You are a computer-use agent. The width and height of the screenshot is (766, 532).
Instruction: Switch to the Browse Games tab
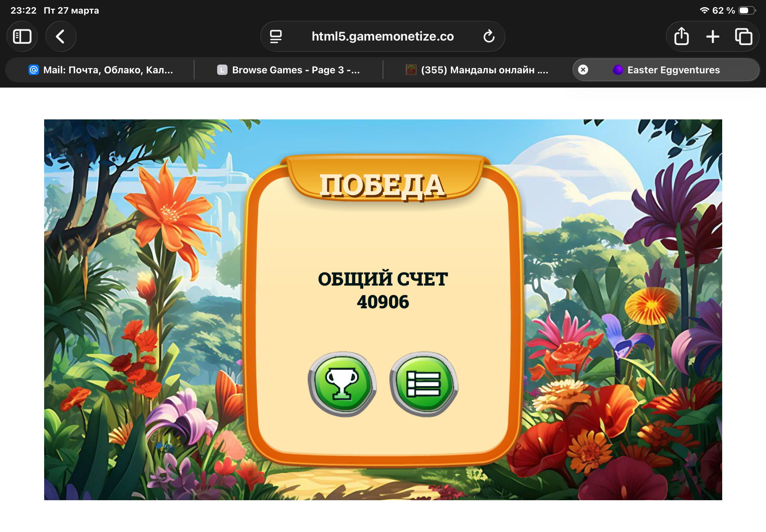[x=289, y=70]
